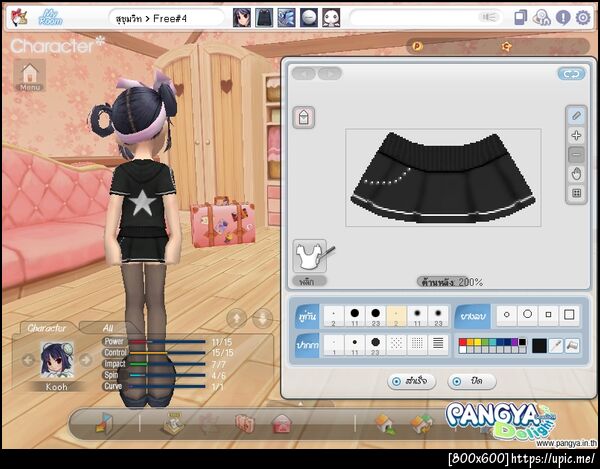
Task: Click the blue wing item icon
Action: coord(286,18)
